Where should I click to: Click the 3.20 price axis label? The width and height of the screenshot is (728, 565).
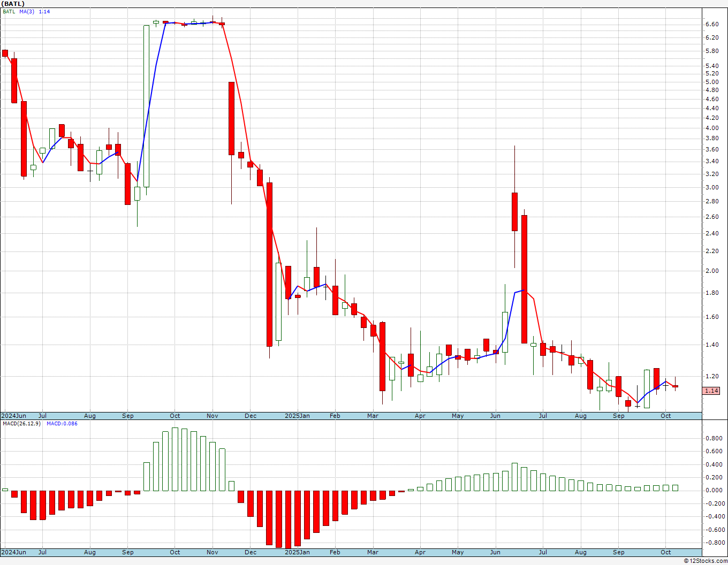click(712, 174)
